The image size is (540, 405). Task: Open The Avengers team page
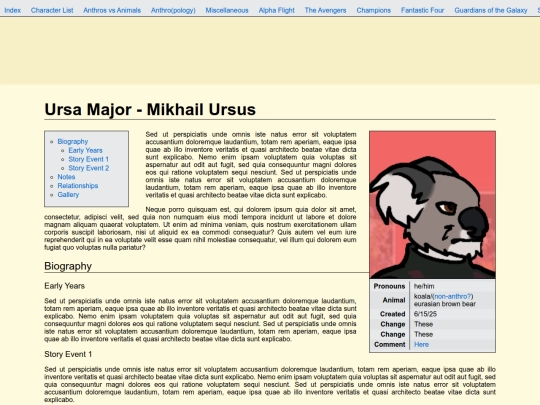[x=325, y=10]
